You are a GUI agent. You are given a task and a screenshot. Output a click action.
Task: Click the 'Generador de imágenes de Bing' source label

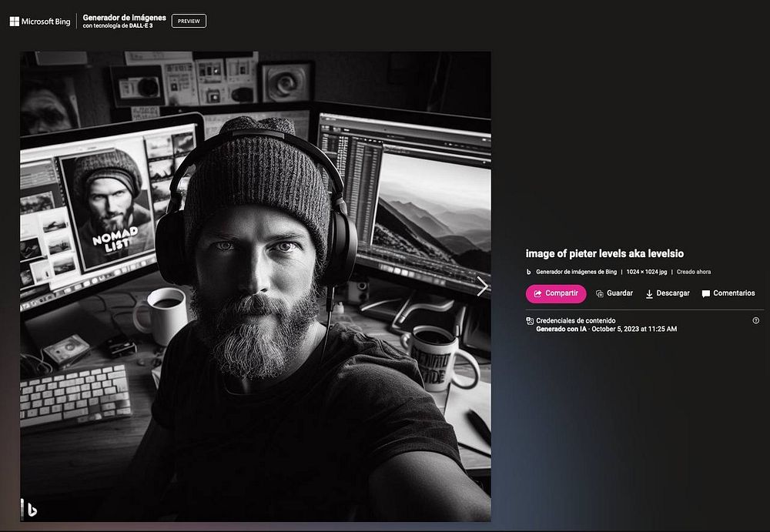(576, 272)
